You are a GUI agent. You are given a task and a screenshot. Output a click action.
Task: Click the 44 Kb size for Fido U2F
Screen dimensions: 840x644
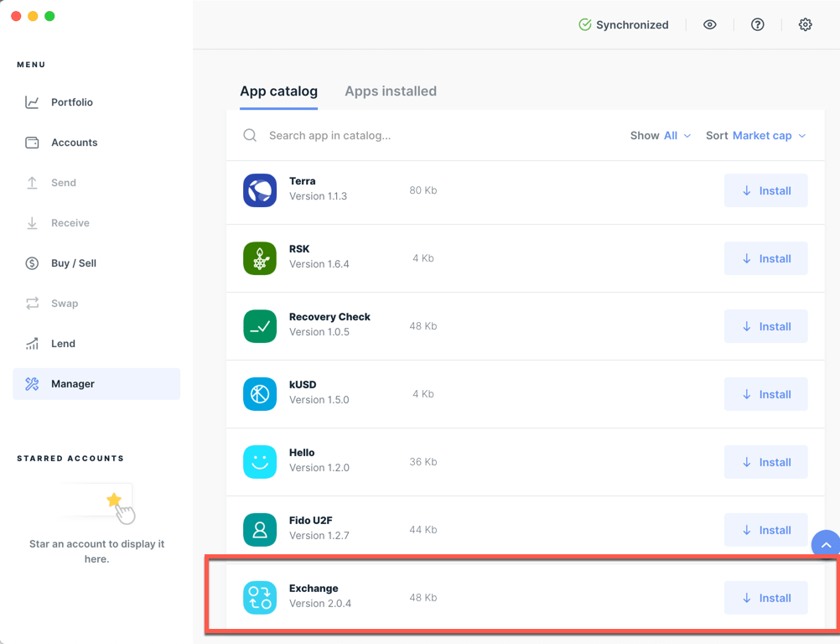(423, 529)
